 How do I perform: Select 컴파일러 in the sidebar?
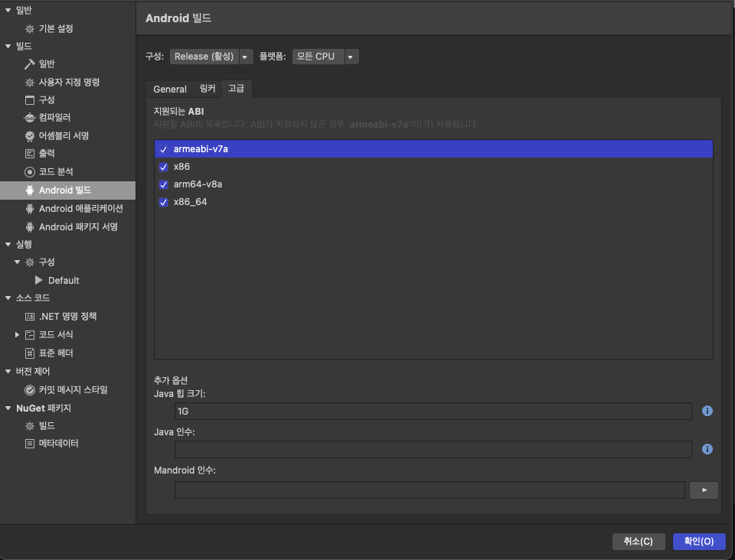[54, 118]
